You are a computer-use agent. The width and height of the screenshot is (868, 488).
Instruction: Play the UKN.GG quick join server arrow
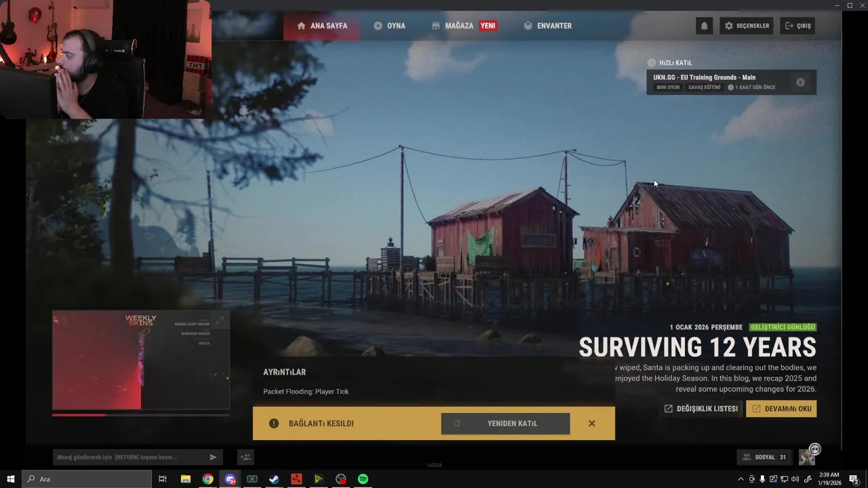click(x=800, y=82)
